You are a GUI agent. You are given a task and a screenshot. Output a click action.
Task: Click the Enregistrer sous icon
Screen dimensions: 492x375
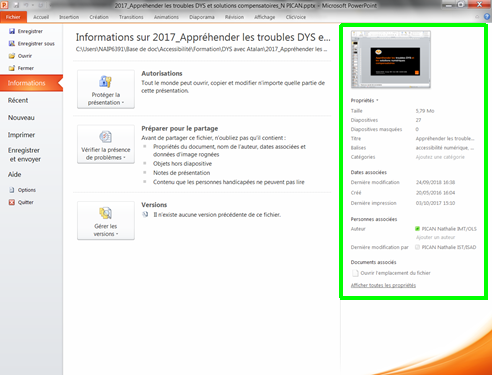point(12,43)
